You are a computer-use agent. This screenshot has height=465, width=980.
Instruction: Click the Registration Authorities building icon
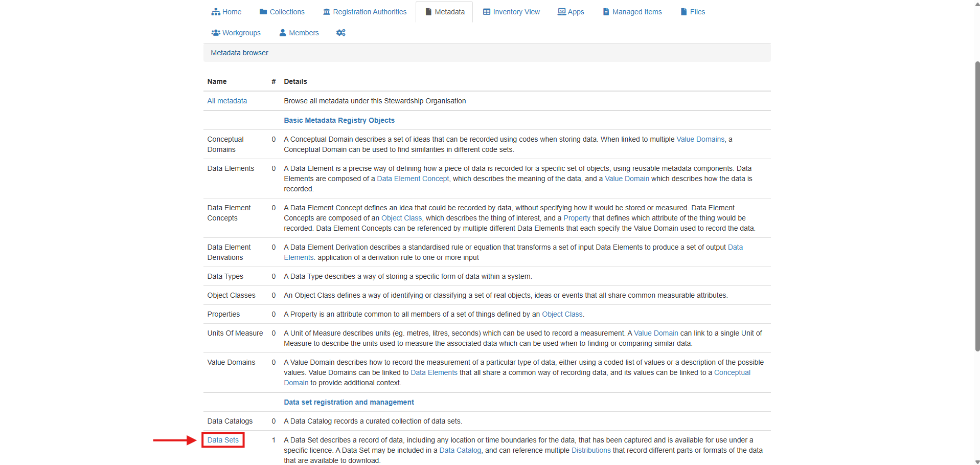pyautogui.click(x=327, y=12)
